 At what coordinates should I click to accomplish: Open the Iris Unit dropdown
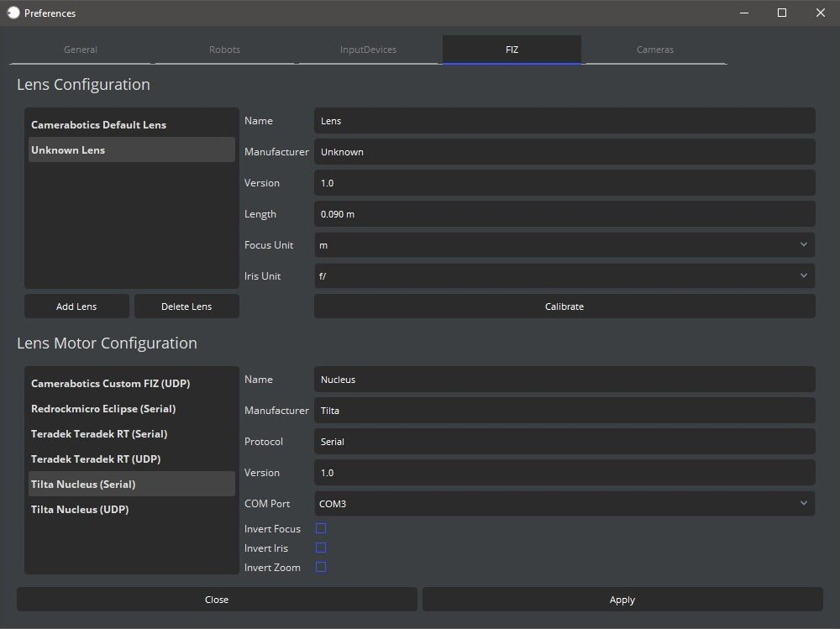coord(564,276)
